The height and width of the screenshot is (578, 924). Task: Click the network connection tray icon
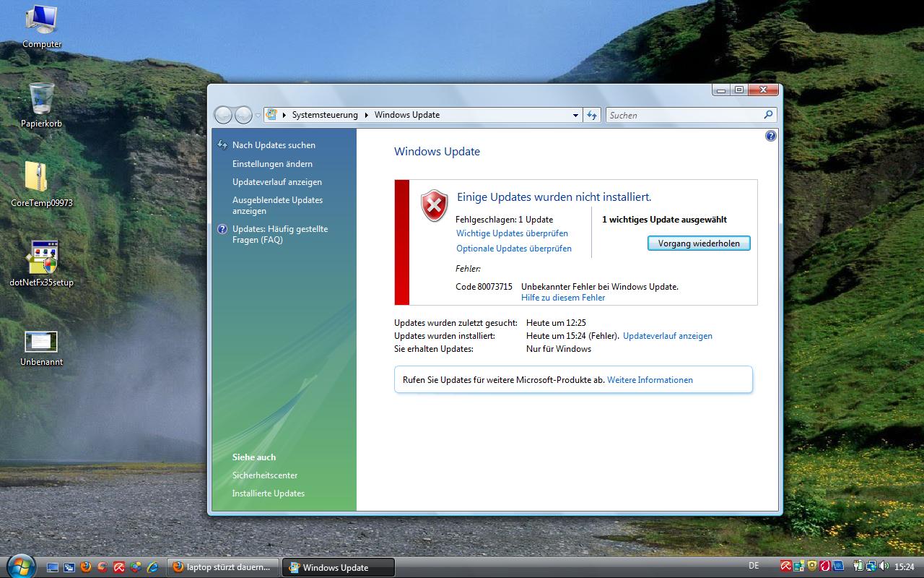[871, 566]
